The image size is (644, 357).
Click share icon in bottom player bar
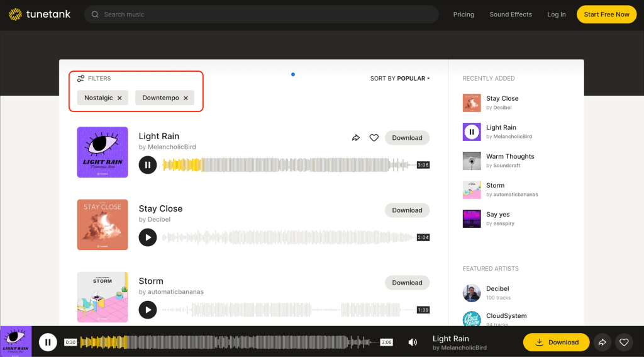pyautogui.click(x=602, y=343)
